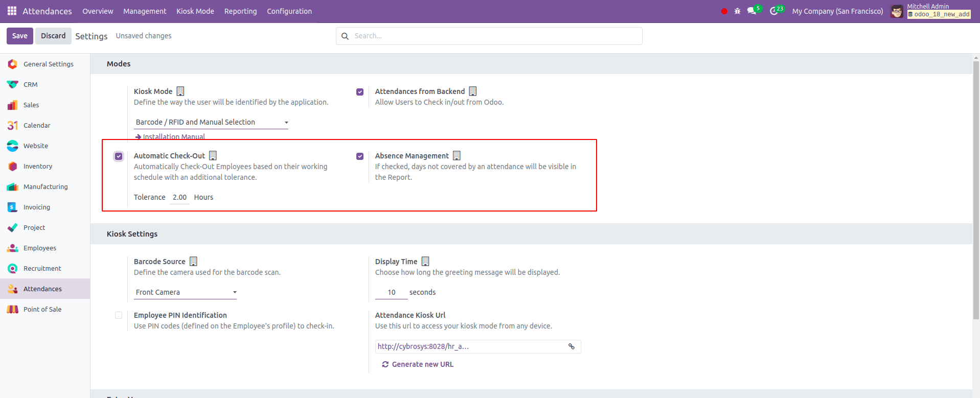
Task: Click the bug debug icon
Action: tap(737, 11)
